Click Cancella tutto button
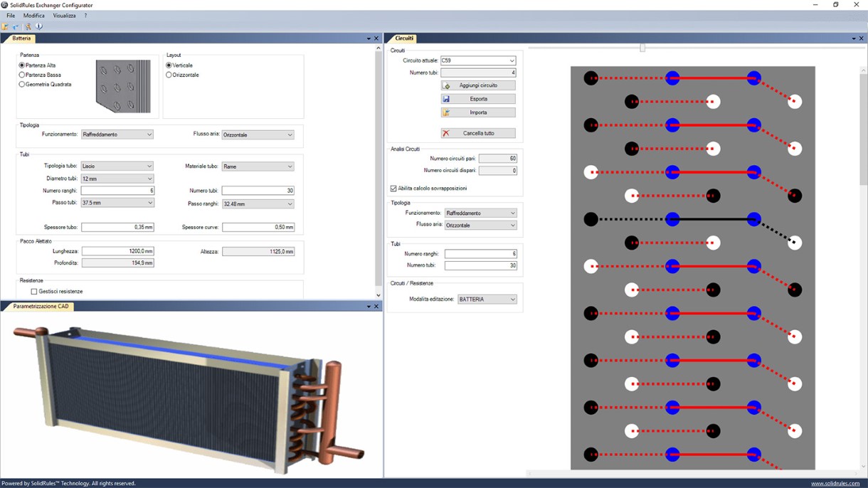 478,133
